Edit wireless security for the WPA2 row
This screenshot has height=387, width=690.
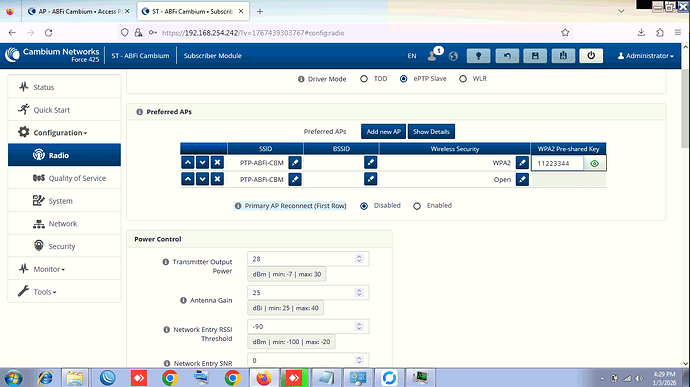[x=522, y=162]
